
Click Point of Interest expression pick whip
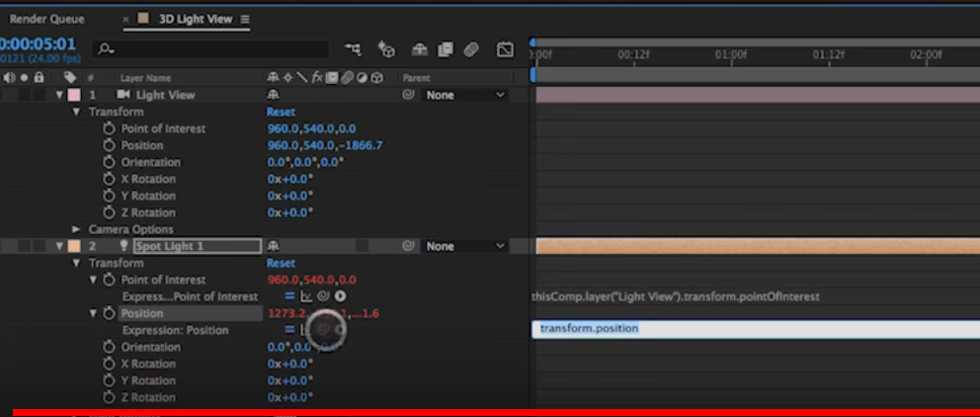(323, 296)
